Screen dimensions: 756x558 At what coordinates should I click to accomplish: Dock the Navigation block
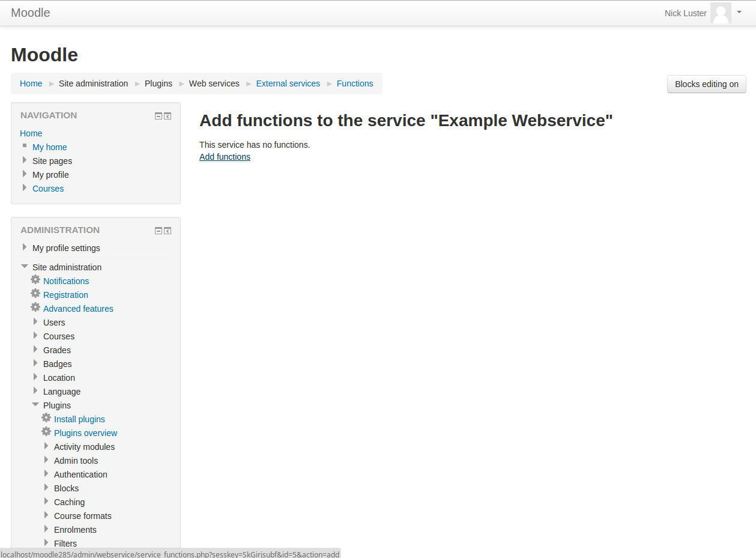tap(168, 116)
